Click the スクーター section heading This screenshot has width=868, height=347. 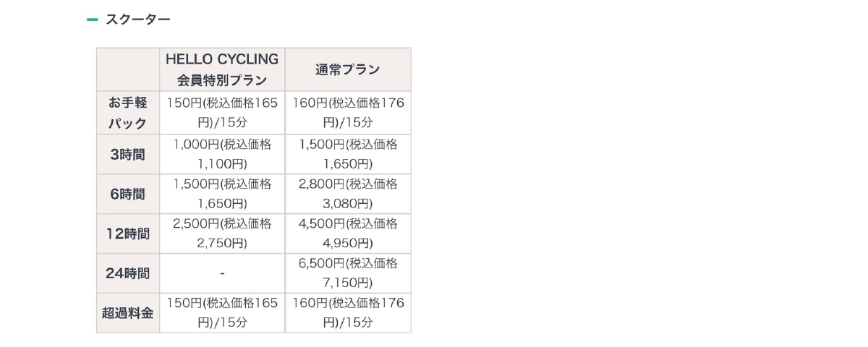pos(137,20)
